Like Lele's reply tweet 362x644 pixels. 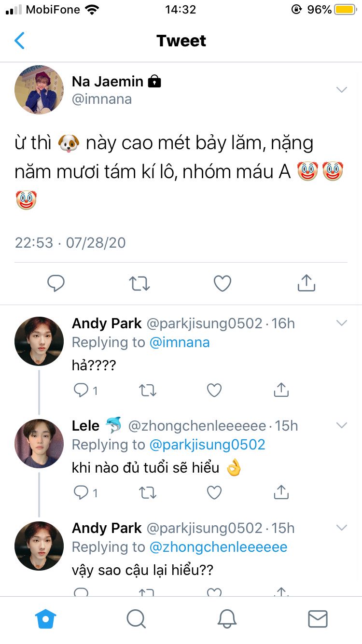[214, 492]
